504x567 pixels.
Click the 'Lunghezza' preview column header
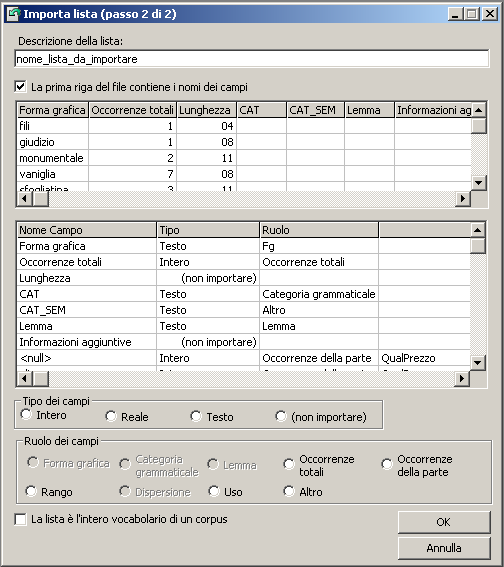pos(206,110)
